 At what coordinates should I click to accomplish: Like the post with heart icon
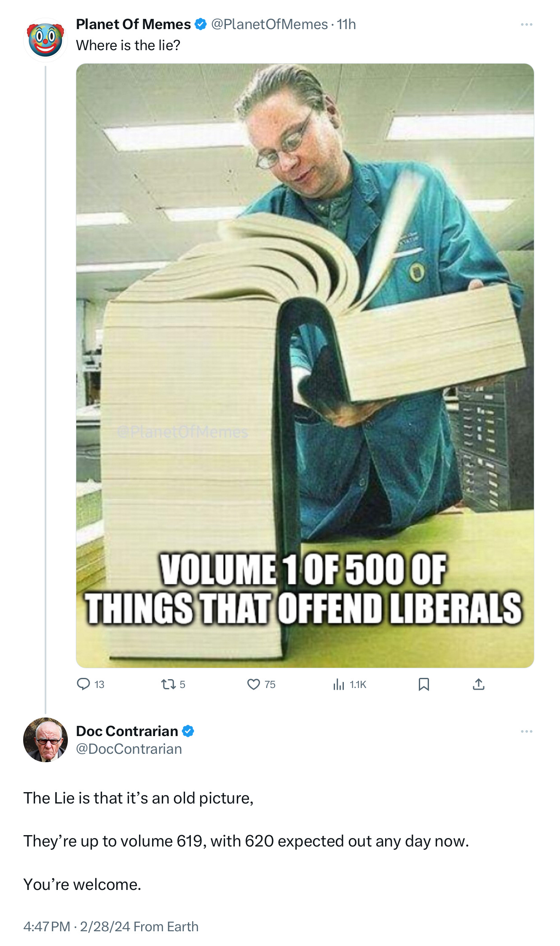tap(253, 684)
